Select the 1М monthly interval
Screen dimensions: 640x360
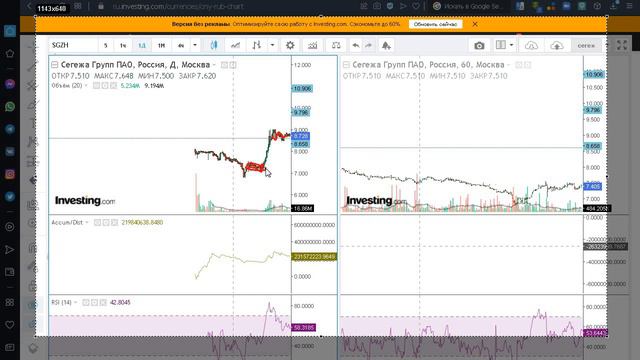tap(161, 45)
